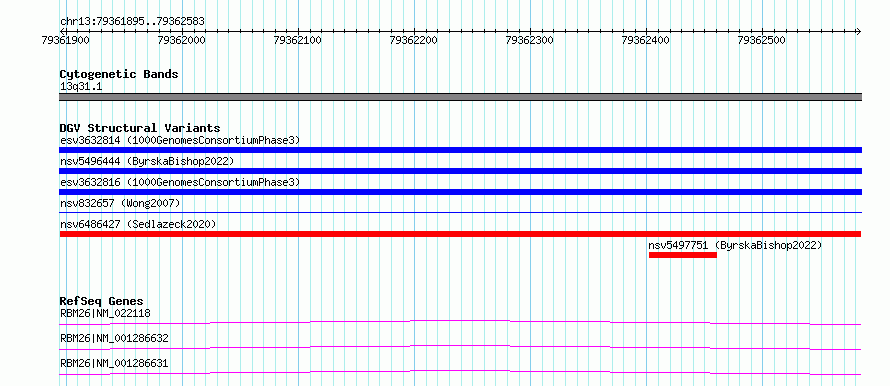Click the magenta line of RBM26|NM_022118

point(460,322)
